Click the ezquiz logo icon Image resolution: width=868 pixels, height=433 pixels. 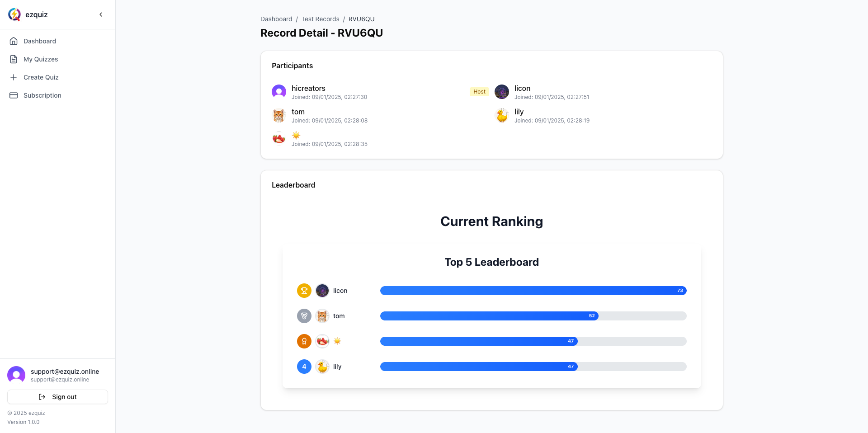14,14
